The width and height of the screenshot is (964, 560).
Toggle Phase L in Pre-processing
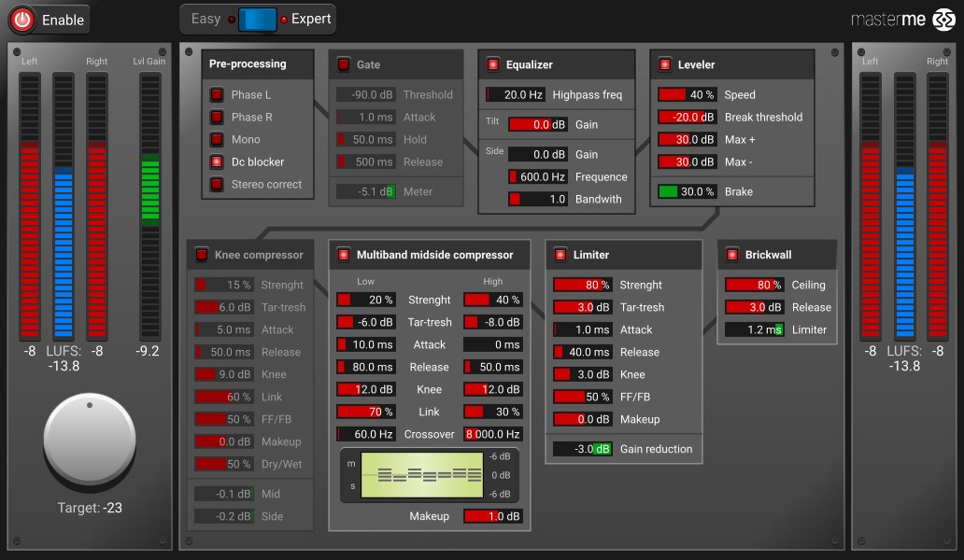pyautogui.click(x=217, y=94)
